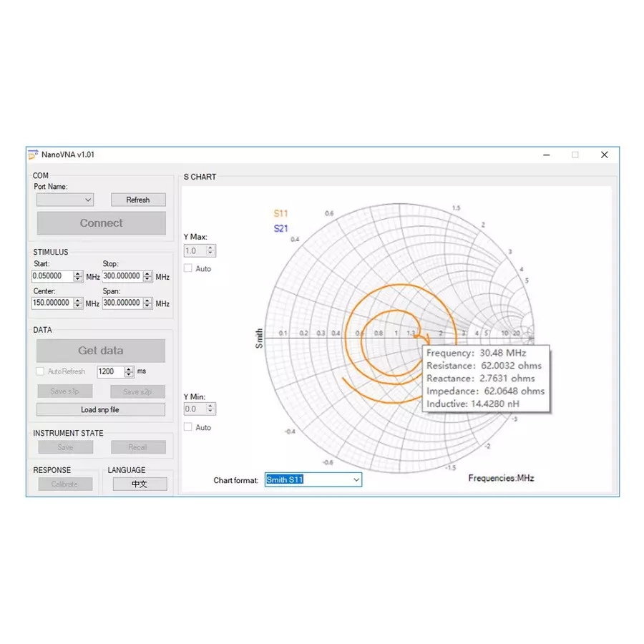The width and height of the screenshot is (644, 644).
Task: Click the Save s2p button
Action: [137, 391]
